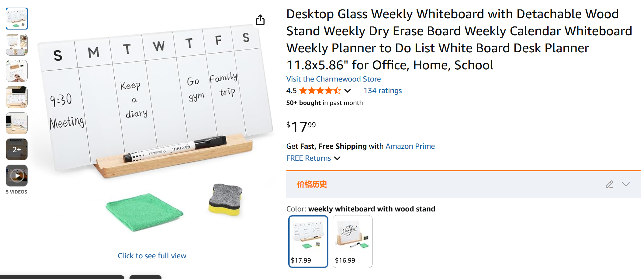Select the $16.99 color variant swatch
This screenshot has width=644, height=279.
pyautogui.click(x=352, y=241)
